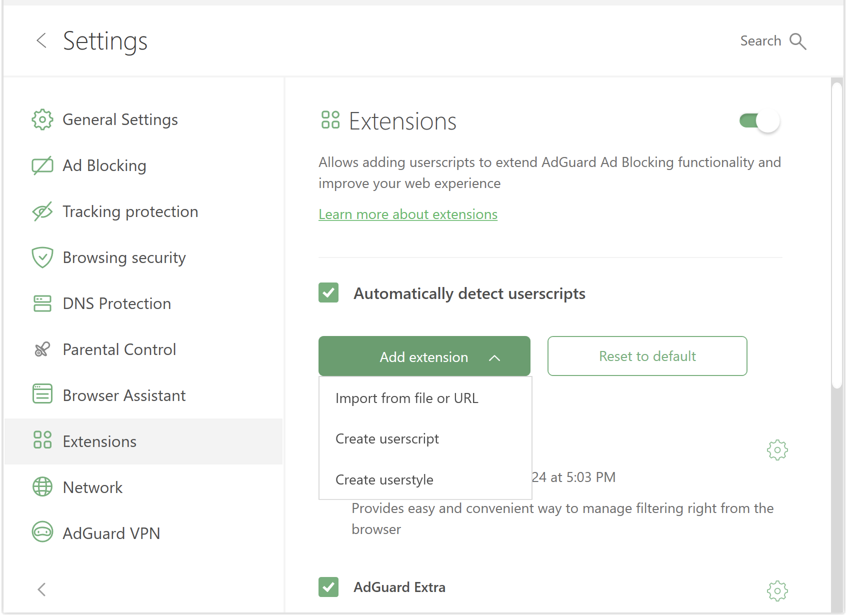This screenshot has width=847, height=616.
Task: Click the AdGuard VPN mask icon
Action: tap(42, 532)
